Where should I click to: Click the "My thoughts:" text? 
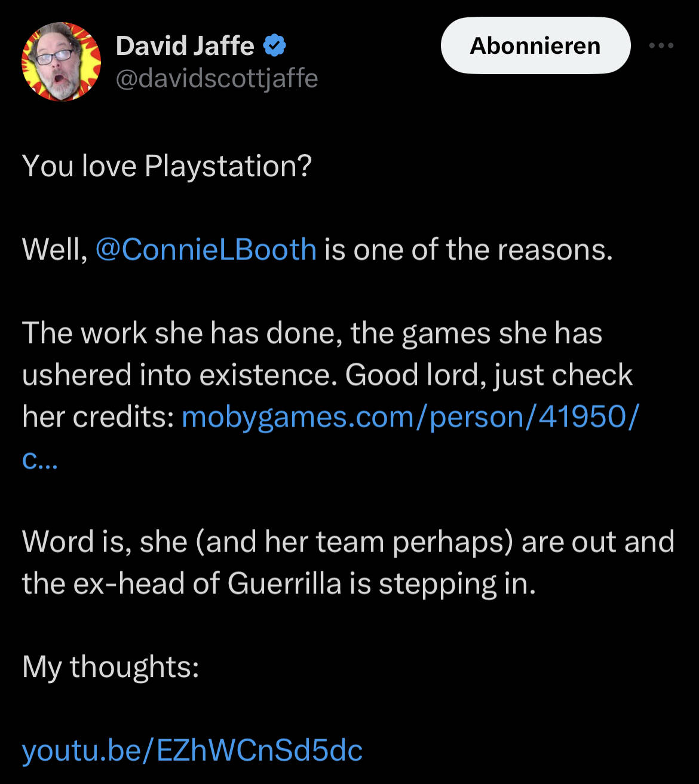[x=111, y=666]
